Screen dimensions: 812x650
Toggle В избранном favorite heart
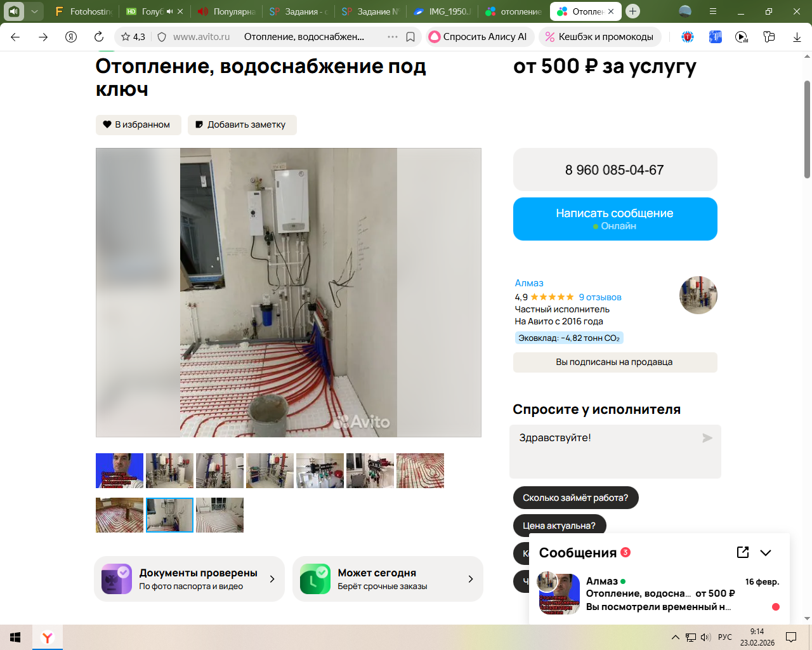pos(108,124)
